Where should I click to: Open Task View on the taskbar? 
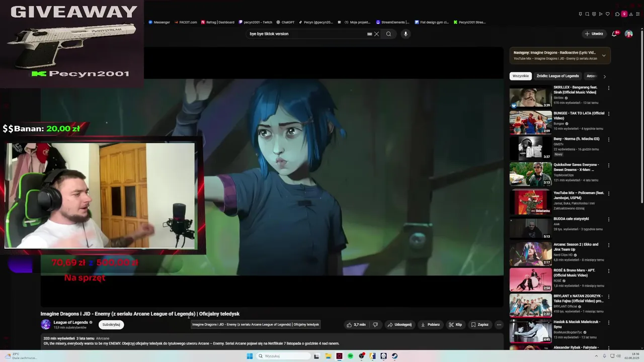click(x=316, y=356)
